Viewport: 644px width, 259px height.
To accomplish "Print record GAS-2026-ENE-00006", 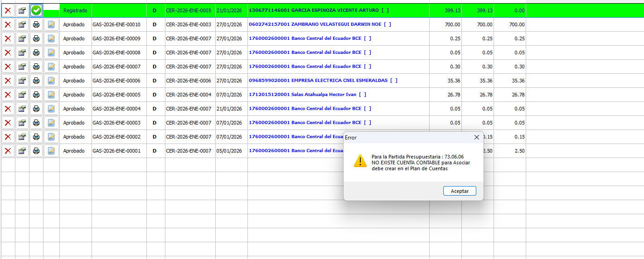I will point(36,81).
